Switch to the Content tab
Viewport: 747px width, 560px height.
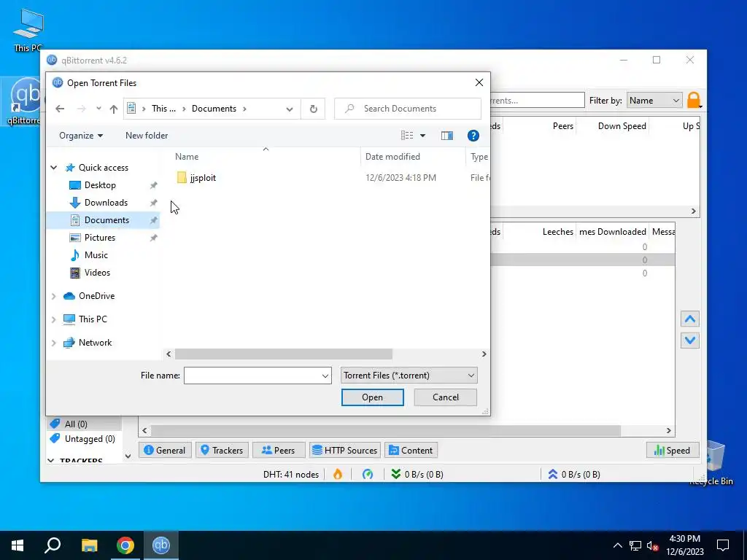[x=411, y=451]
